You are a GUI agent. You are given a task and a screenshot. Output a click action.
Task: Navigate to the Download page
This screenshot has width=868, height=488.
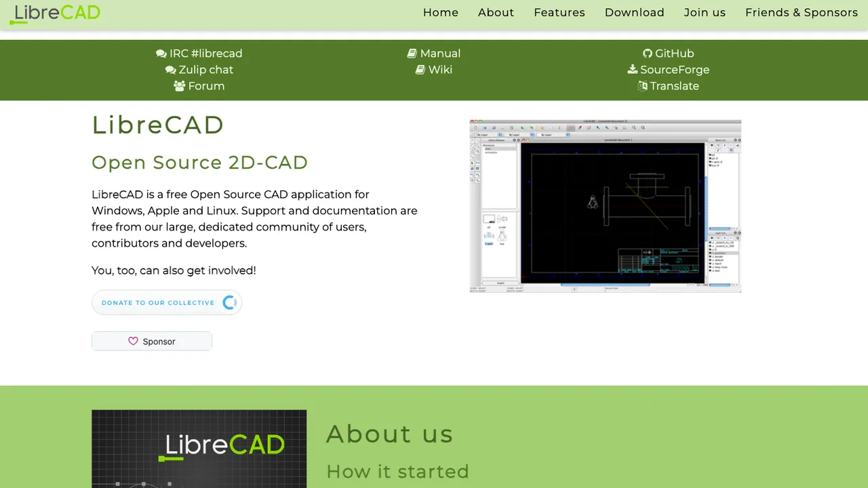tap(635, 12)
